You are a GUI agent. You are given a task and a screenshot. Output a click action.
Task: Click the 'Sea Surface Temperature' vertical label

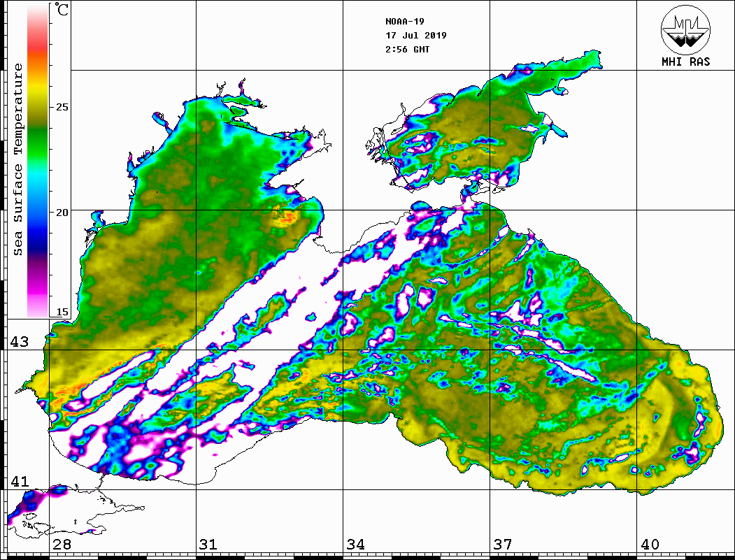click(17, 159)
